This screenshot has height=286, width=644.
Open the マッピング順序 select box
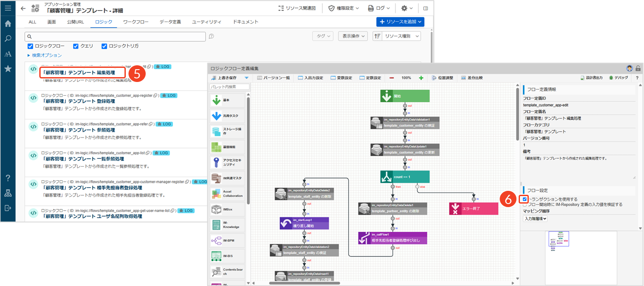point(535,219)
